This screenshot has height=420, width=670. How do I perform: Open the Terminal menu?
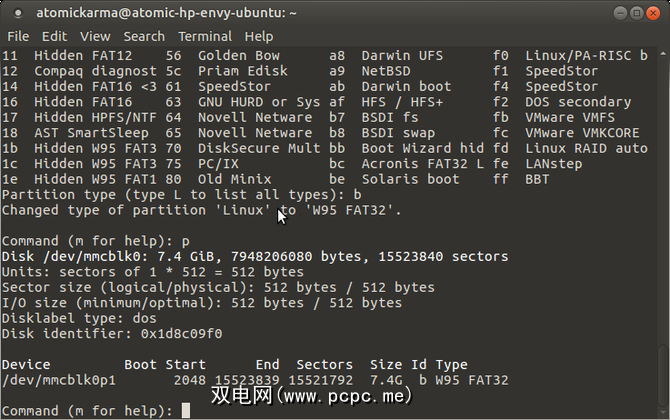click(x=204, y=36)
